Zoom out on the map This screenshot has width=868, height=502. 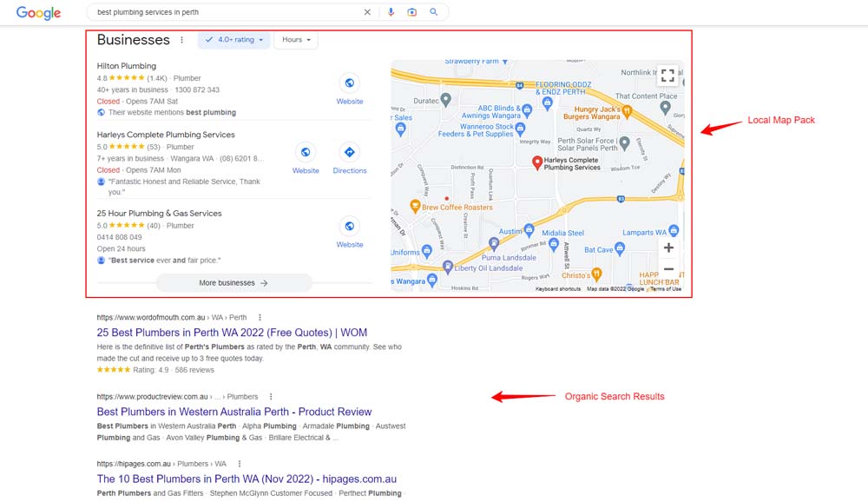tap(668, 269)
